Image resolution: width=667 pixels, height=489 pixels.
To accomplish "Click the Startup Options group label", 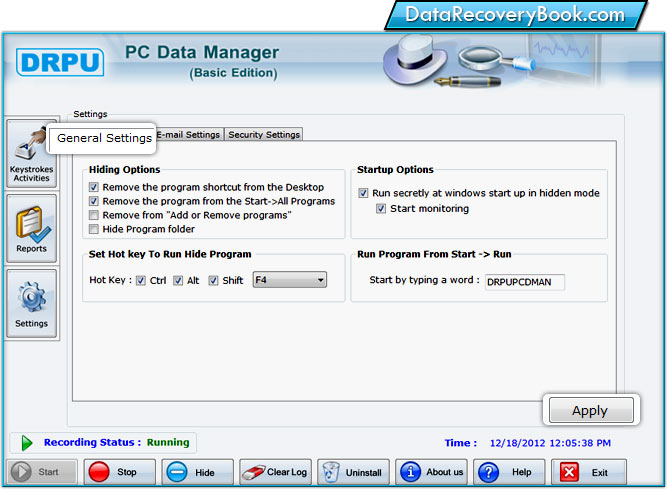I will 395,170.
